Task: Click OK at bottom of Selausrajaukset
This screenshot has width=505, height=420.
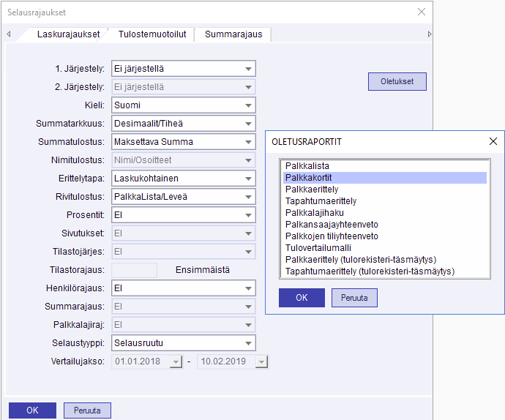Action: tap(32, 410)
